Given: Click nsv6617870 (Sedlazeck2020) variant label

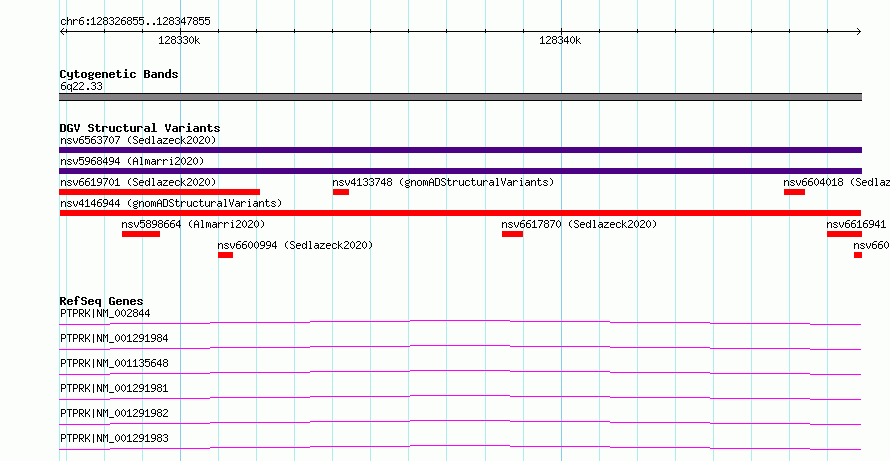Looking at the screenshot, I should [x=579, y=224].
